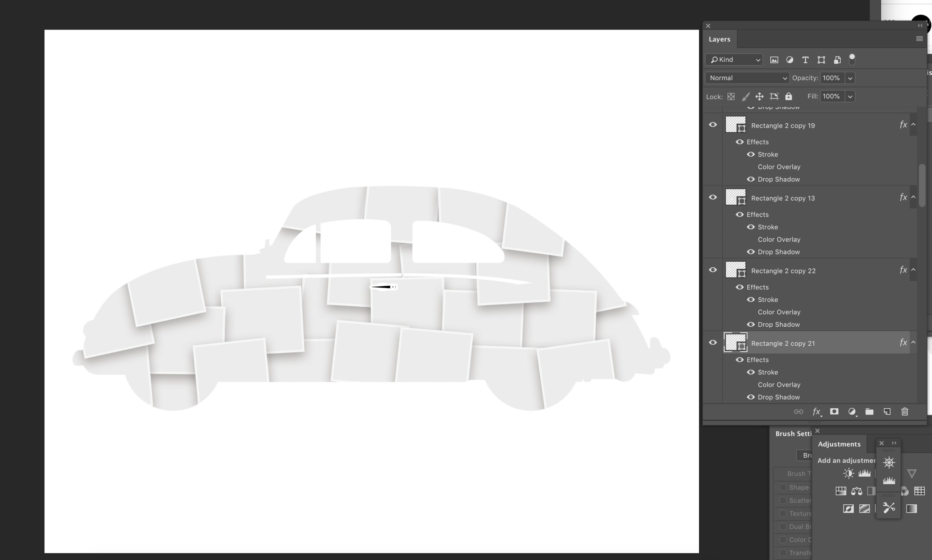
Task: Hide Rectangle 2 copy 21 layer
Action: point(713,343)
